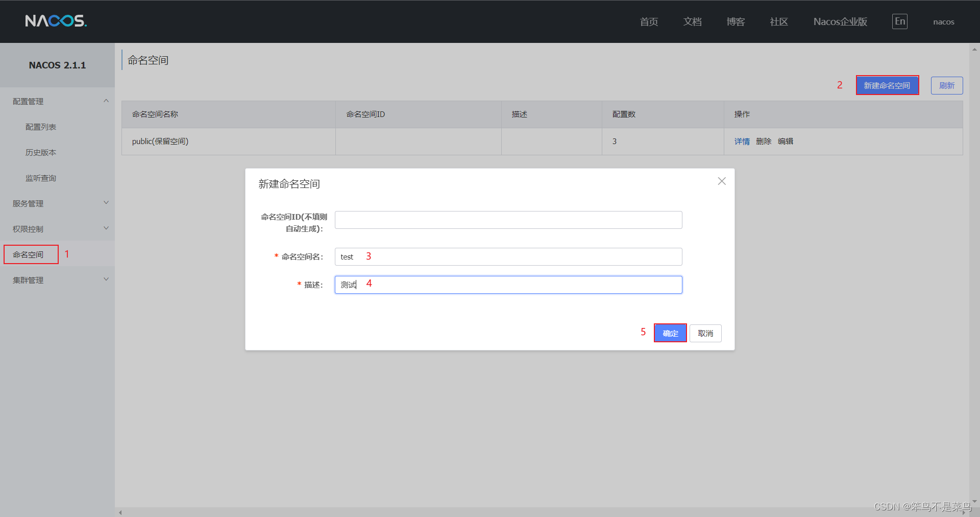Open 博客 in top navigation
The width and height of the screenshot is (980, 517).
pos(736,21)
